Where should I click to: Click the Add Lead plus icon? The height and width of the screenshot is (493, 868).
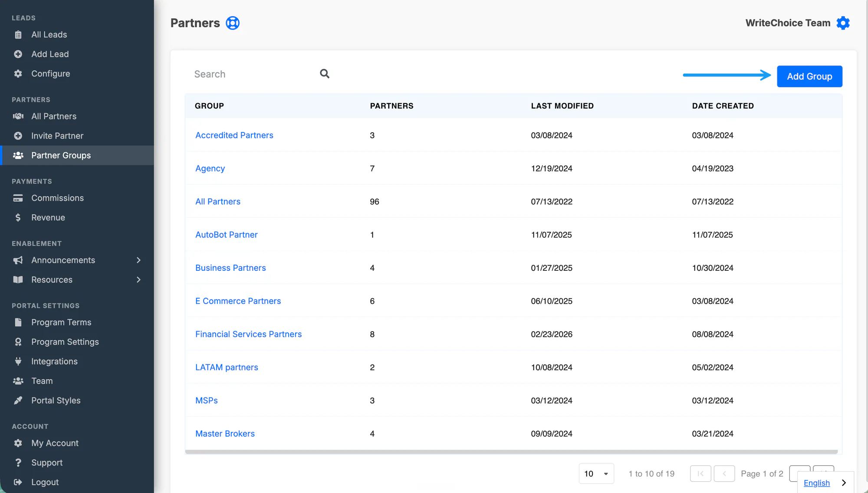(18, 54)
